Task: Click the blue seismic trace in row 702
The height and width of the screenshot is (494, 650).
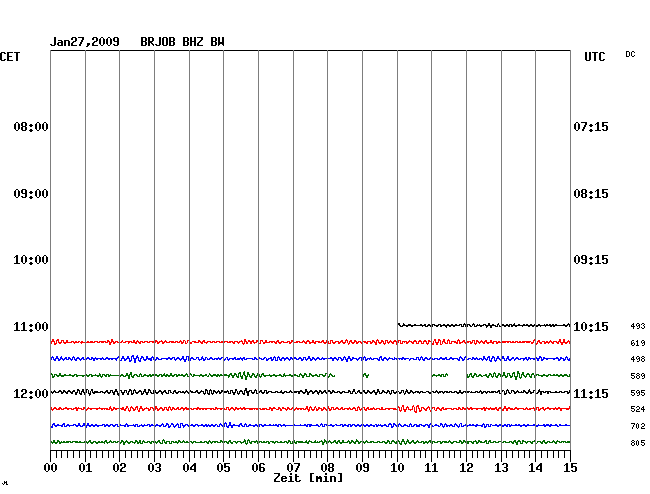Action: tap(310, 425)
